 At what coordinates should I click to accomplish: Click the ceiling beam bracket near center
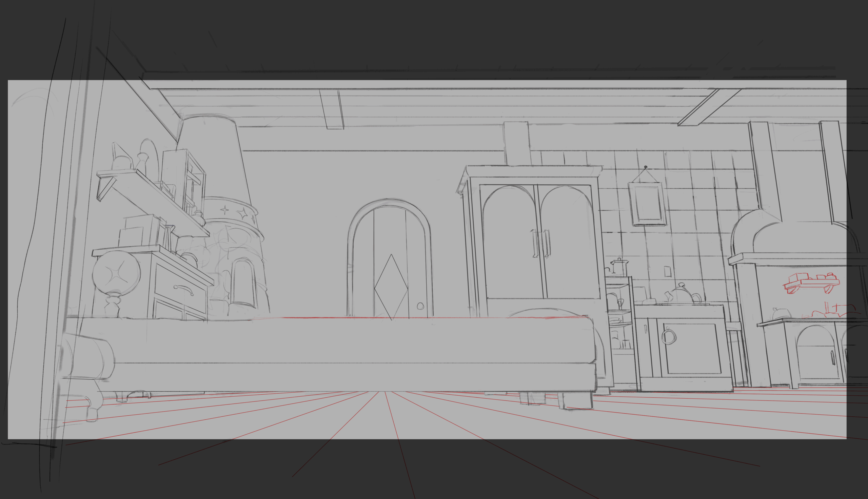(x=332, y=109)
